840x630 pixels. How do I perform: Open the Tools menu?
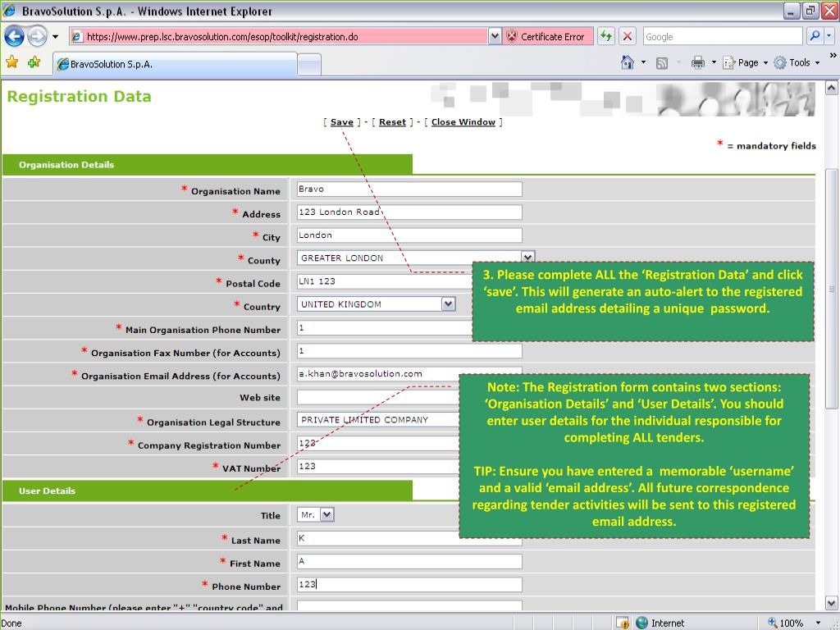pyautogui.click(x=797, y=62)
